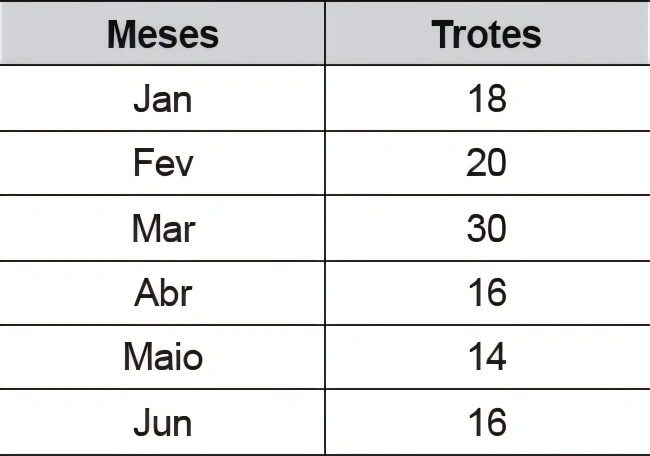The image size is (650, 456).
Task: Select the Fev month cell
Action: tap(162, 163)
